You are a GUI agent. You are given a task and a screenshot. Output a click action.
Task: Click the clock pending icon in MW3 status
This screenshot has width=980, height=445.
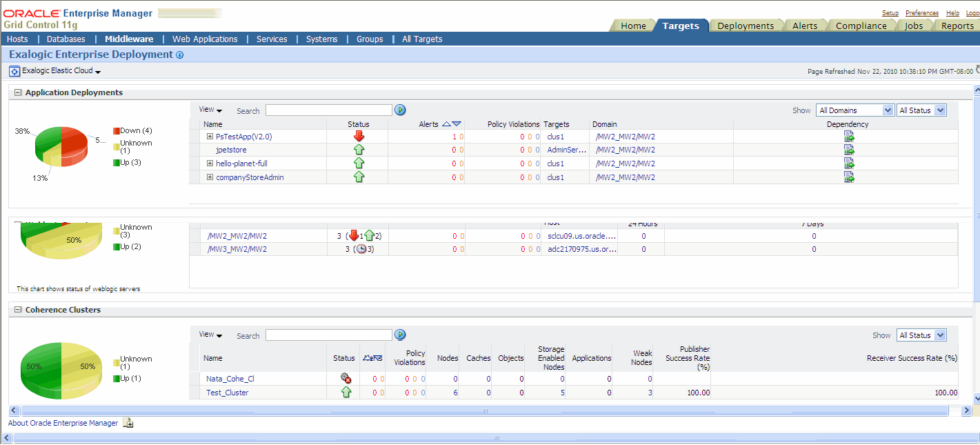360,249
